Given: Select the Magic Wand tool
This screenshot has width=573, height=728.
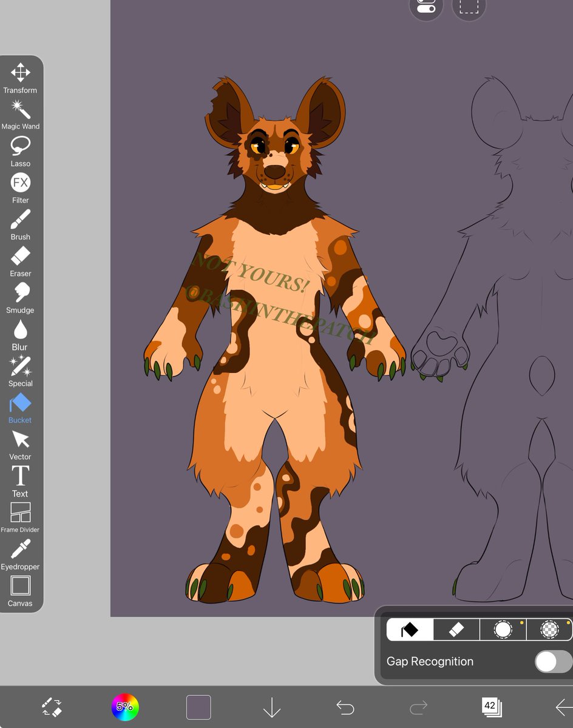Looking at the screenshot, I should 20,115.
